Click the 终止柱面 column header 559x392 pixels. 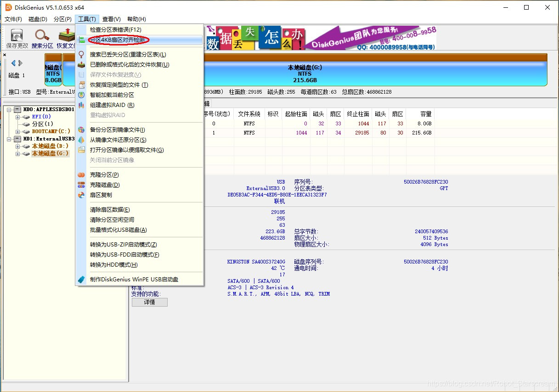pyautogui.click(x=358, y=114)
